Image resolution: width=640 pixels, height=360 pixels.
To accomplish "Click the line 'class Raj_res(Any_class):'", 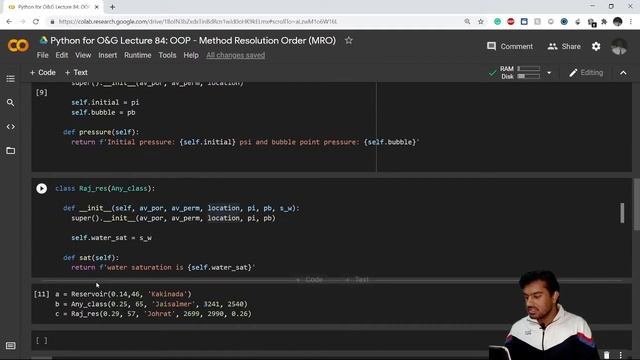I will (105, 189).
